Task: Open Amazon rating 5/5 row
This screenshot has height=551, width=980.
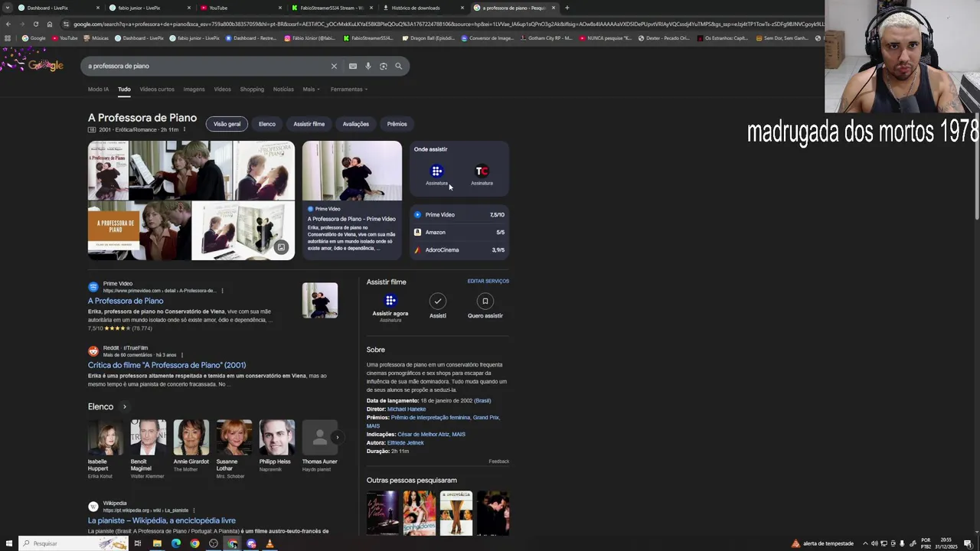Action: coord(459,233)
